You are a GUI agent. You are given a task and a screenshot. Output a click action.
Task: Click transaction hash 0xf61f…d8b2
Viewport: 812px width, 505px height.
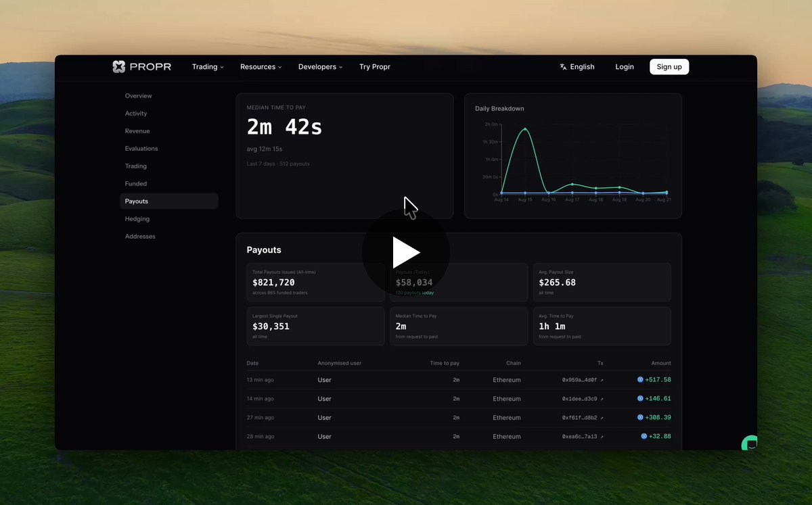[x=579, y=418]
